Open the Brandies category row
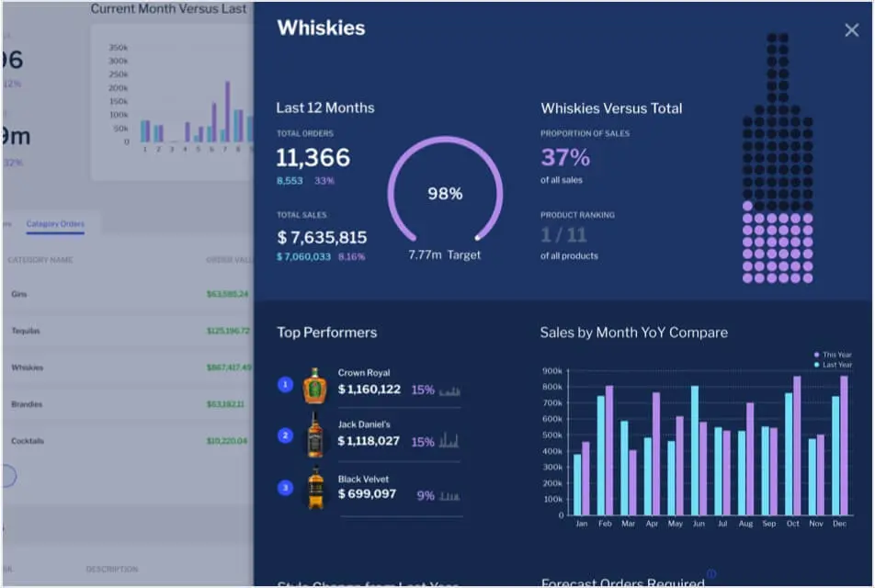Viewport: 875px width, 588px height. tap(27, 404)
